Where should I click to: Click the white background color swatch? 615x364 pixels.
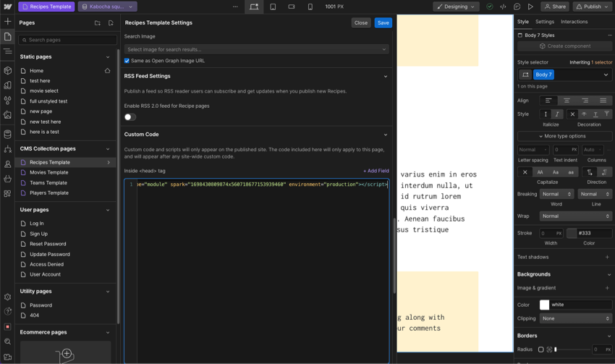[x=544, y=305]
